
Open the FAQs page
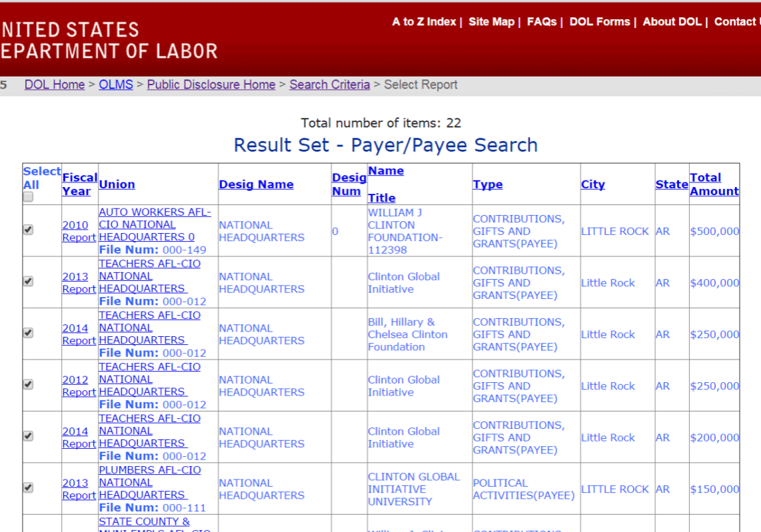pyautogui.click(x=542, y=22)
